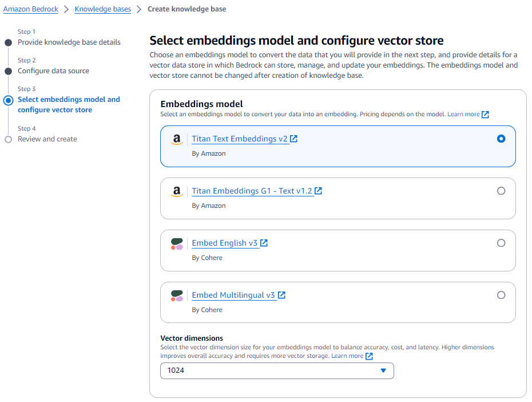Open the Amazon Bedrock breadcrumb link
532x402 pixels.
click(31, 9)
